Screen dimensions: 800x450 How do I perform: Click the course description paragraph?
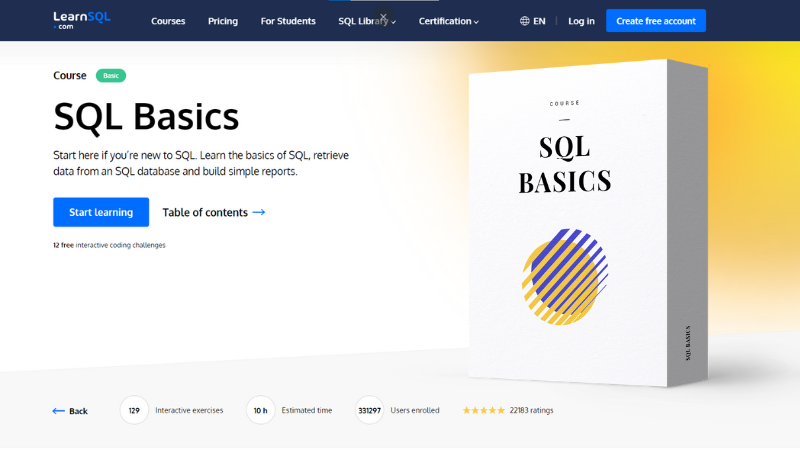point(201,163)
